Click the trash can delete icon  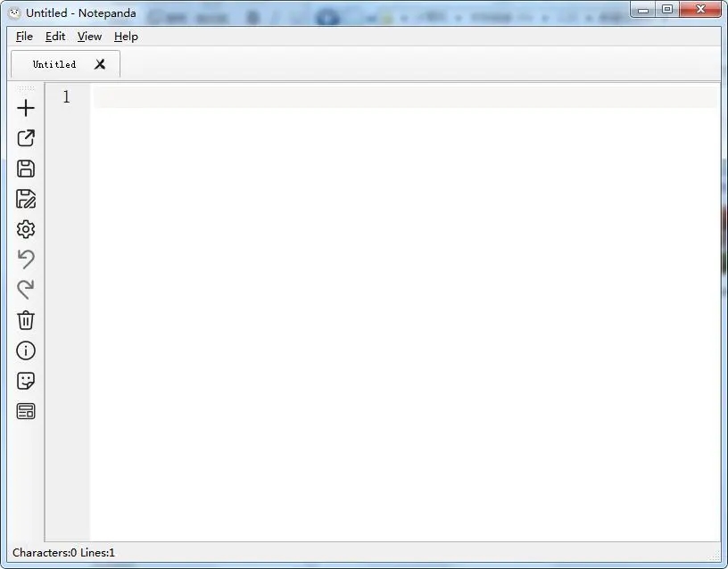tap(26, 320)
